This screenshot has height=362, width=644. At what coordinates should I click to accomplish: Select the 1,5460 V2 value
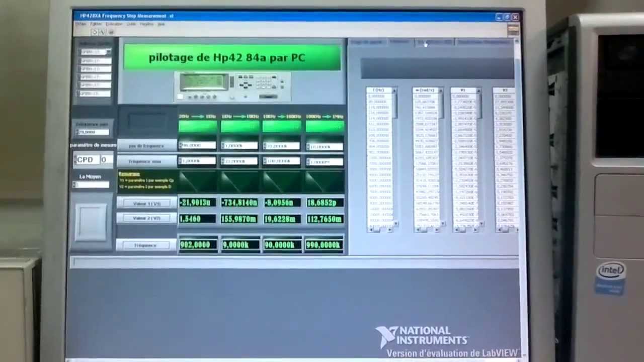(198, 219)
